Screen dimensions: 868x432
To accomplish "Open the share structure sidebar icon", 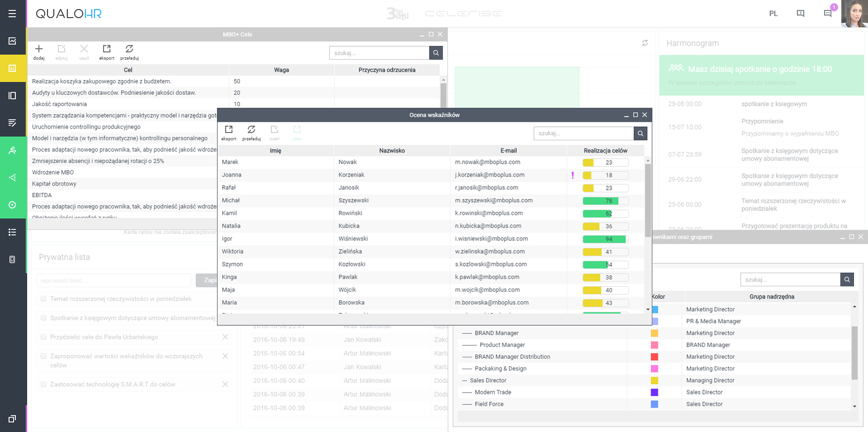I will [12, 177].
